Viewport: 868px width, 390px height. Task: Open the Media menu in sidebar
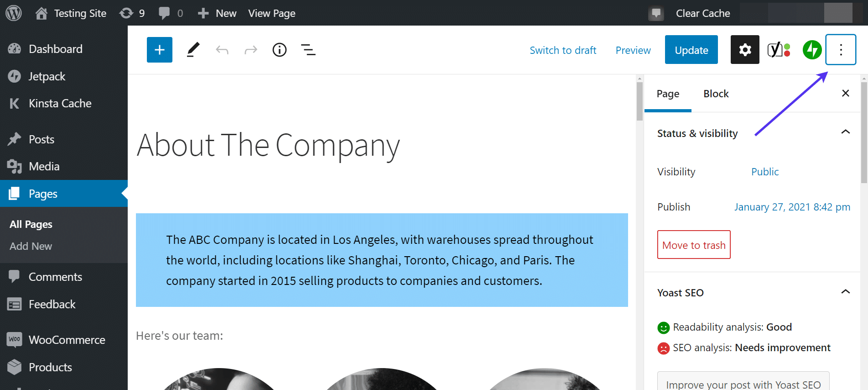[44, 166]
